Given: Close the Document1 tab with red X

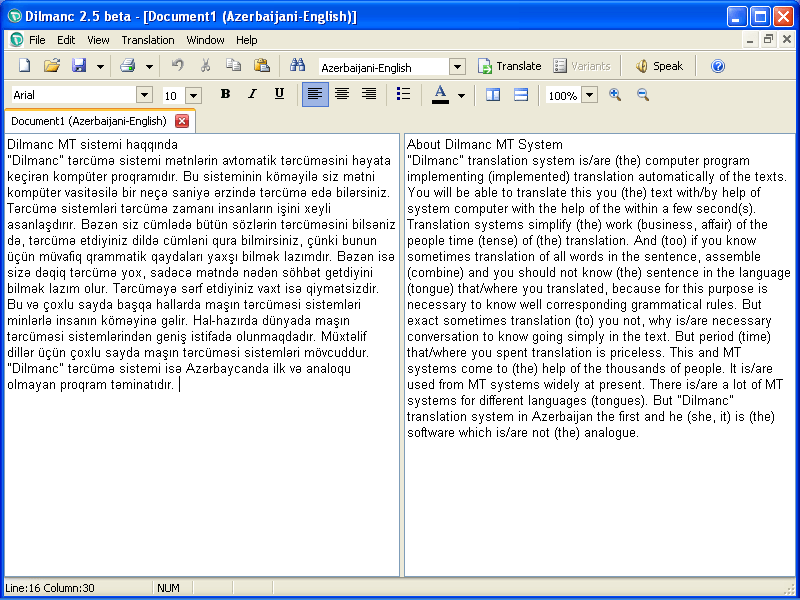Looking at the screenshot, I should [x=182, y=121].
